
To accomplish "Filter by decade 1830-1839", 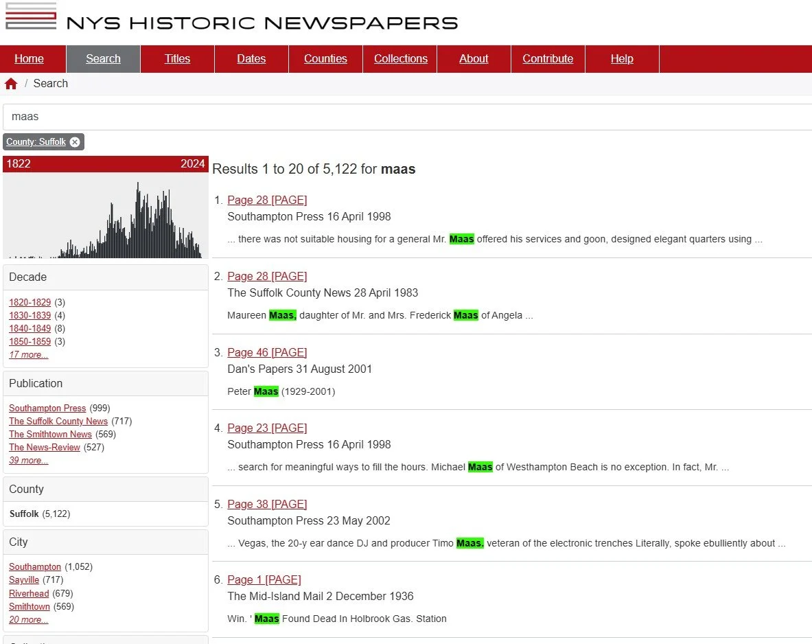I will (x=30, y=315).
